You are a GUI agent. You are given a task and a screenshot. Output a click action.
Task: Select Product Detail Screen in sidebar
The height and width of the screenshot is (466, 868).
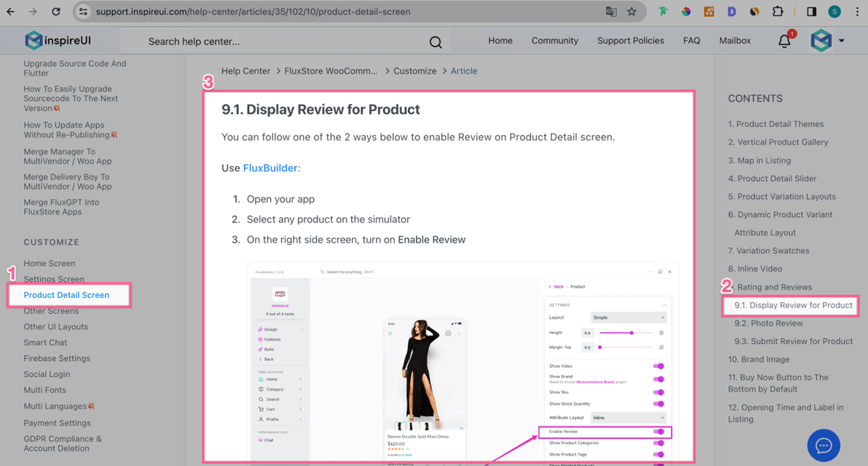(x=66, y=295)
